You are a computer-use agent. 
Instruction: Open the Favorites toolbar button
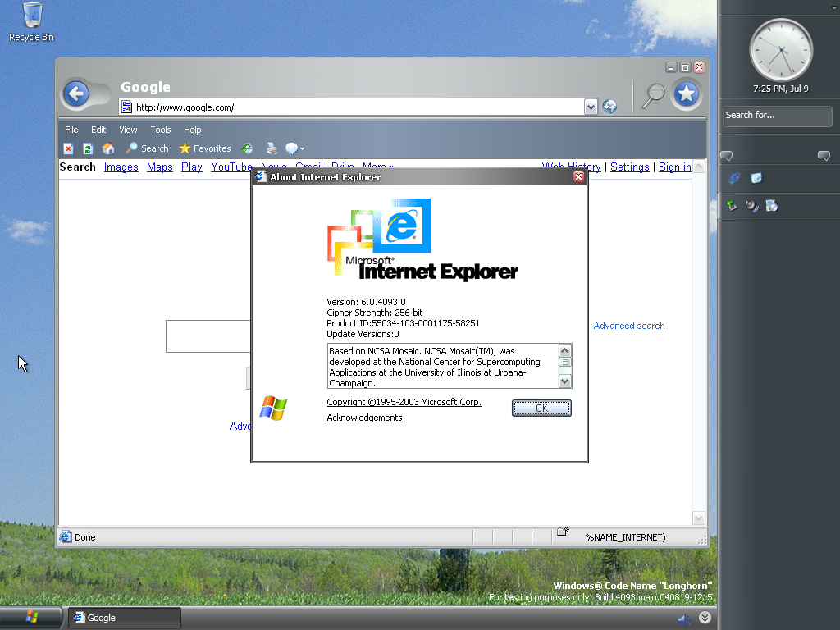[205, 148]
